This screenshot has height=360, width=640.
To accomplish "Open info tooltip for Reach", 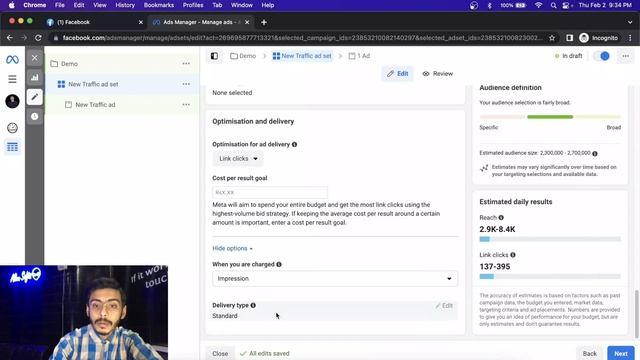I will click(501, 218).
